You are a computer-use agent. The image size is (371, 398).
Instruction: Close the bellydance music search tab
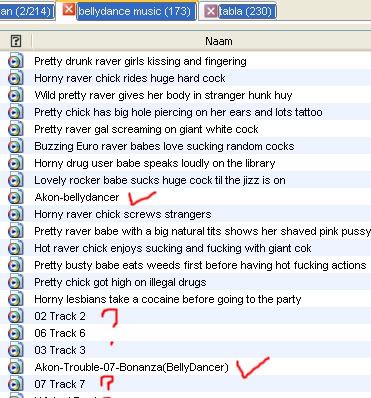(69, 9)
